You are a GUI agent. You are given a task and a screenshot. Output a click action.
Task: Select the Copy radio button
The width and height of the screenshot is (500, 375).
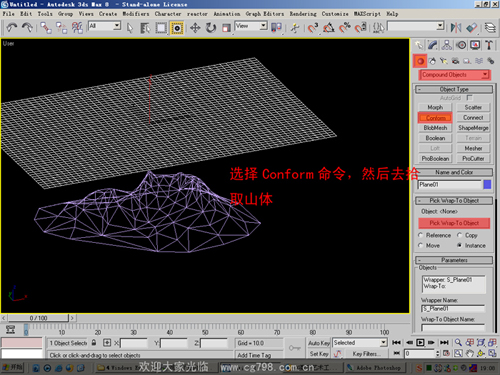[x=460, y=235]
